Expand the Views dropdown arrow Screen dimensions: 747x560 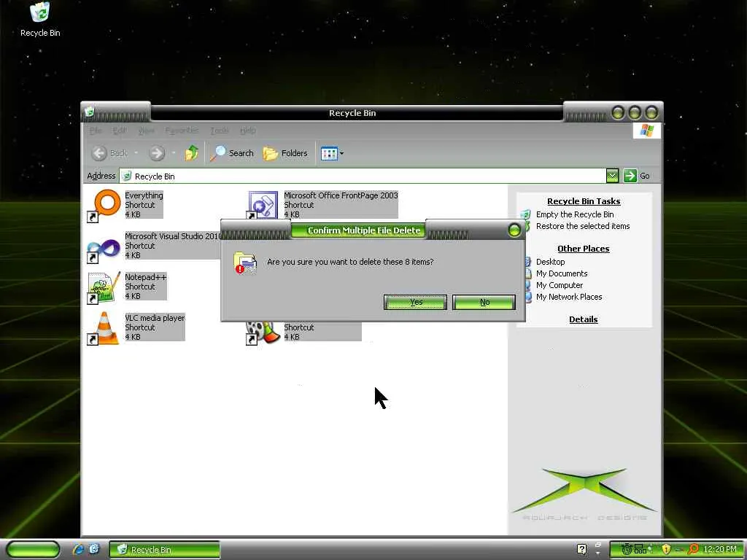coord(341,153)
